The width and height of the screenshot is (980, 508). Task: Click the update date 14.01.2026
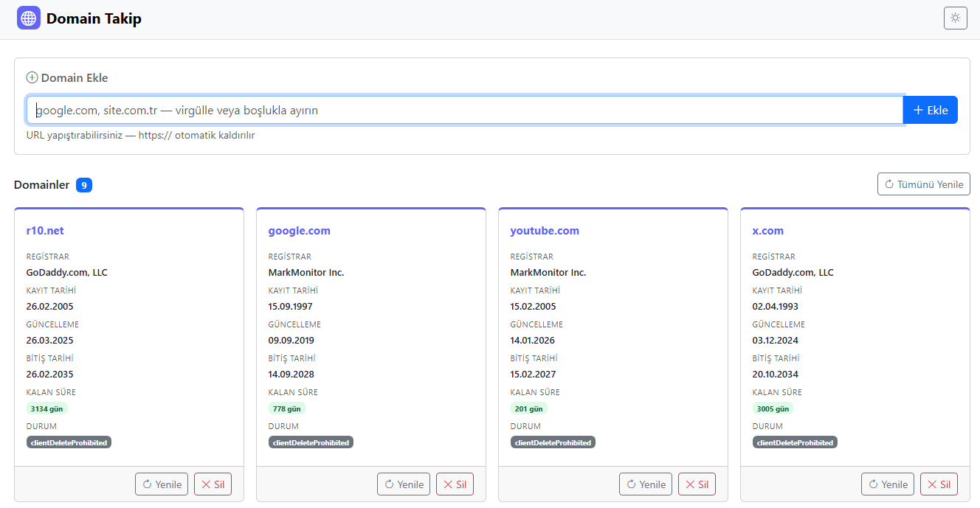click(533, 340)
